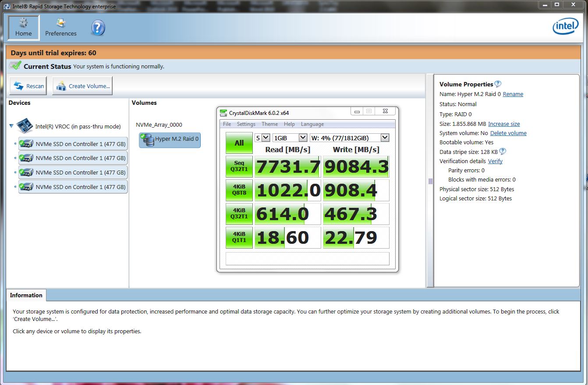Viewport: 588px width, 385px height.
Task: Click the CrystalDiskMark title bar icon
Action: 223,113
